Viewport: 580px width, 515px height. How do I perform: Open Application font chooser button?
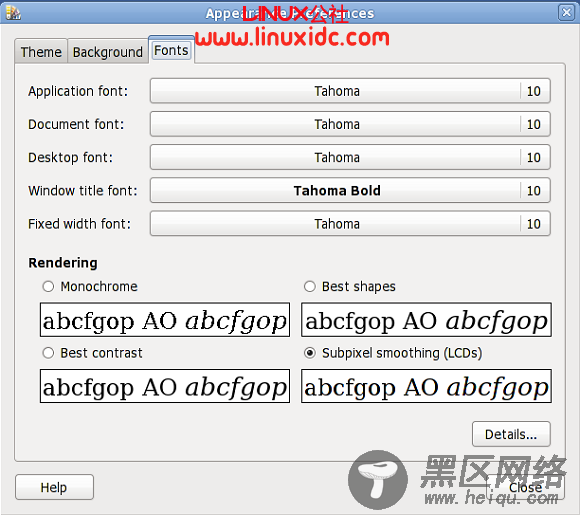(350, 91)
